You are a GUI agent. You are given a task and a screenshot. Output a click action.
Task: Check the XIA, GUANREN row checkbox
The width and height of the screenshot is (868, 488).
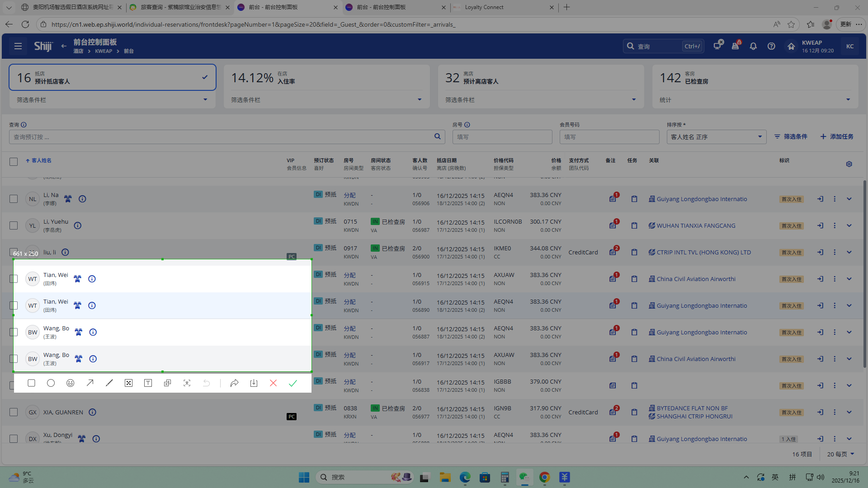tap(14, 412)
